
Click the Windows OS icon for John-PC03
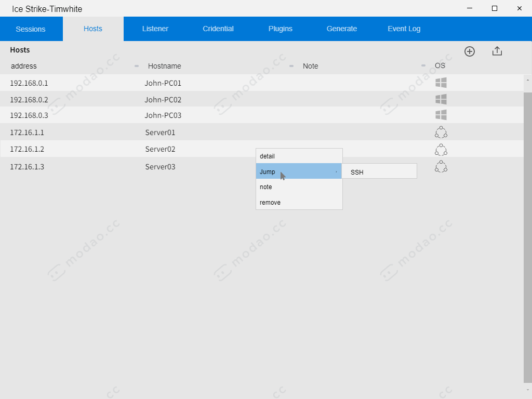tap(441, 115)
